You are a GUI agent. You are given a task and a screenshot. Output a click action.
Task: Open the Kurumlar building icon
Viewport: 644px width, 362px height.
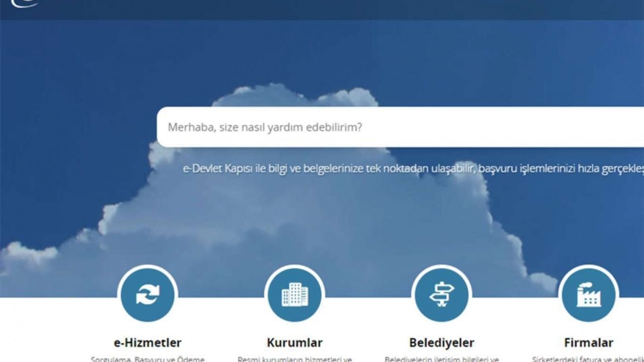coord(294,295)
